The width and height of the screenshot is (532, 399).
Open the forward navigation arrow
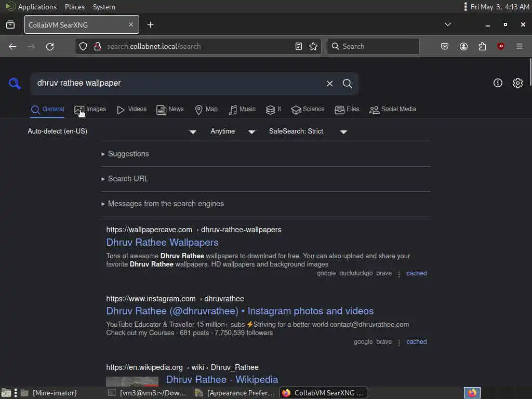31,46
